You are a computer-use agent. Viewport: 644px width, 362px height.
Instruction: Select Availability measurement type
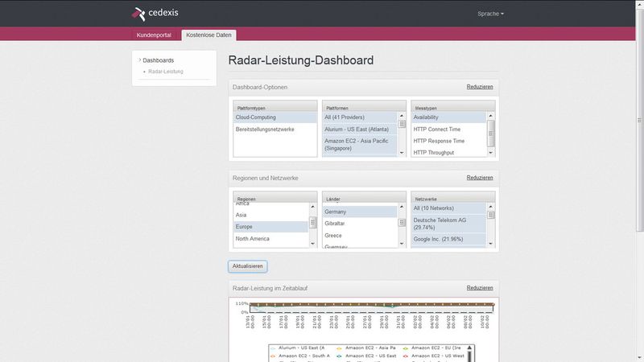click(x=449, y=117)
